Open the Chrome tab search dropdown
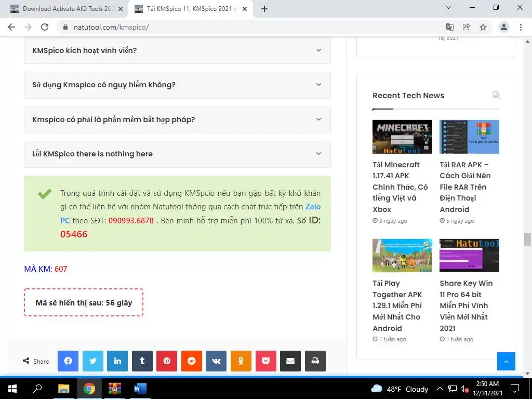Screen dimensions: 532x399 point(448,7)
